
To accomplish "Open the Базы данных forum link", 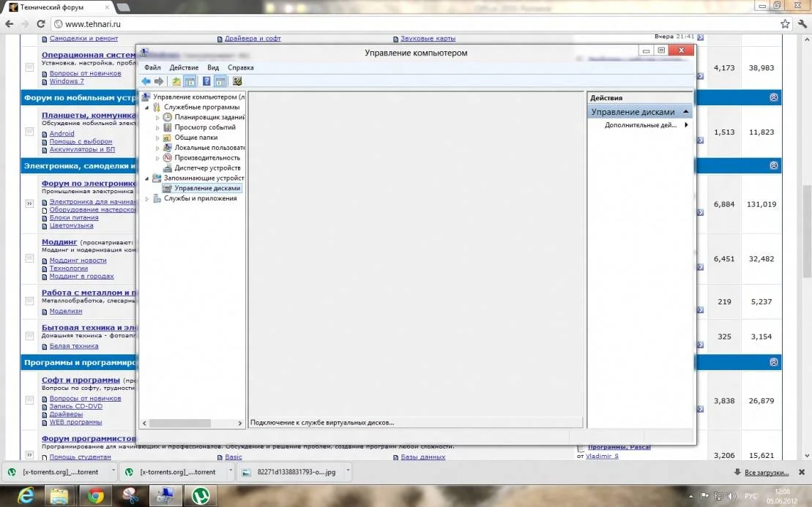I will tap(422, 457).
